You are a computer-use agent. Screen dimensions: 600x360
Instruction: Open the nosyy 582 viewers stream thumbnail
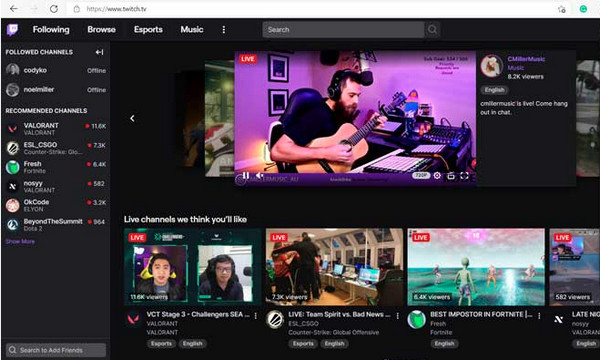click(x=575, y=267)
